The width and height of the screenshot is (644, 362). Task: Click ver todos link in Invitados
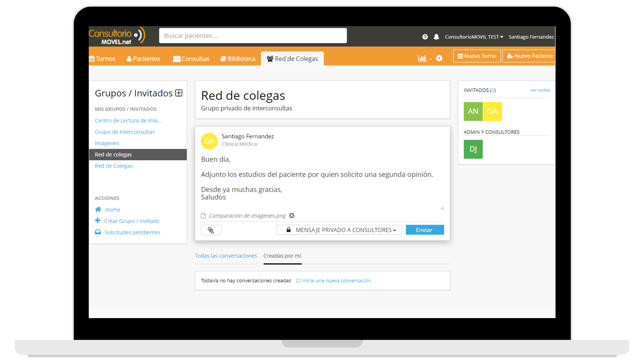click(540, 90)
